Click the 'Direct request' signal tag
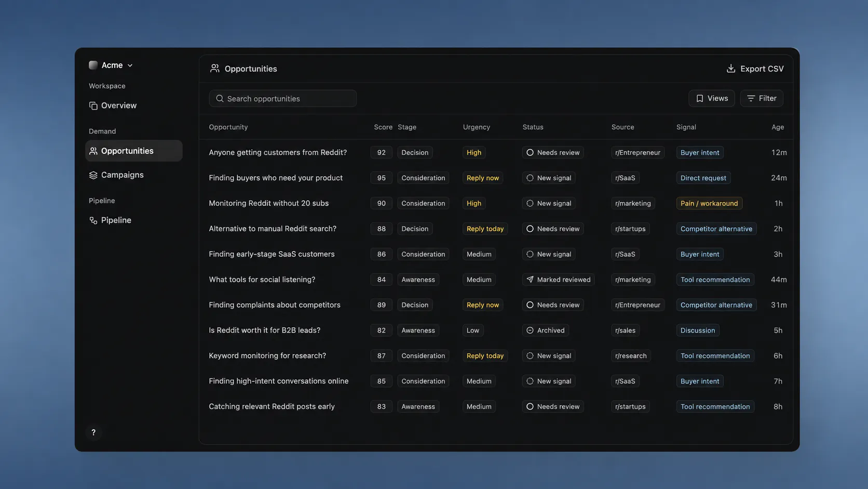The image size is (868, 489). [703, 178]
